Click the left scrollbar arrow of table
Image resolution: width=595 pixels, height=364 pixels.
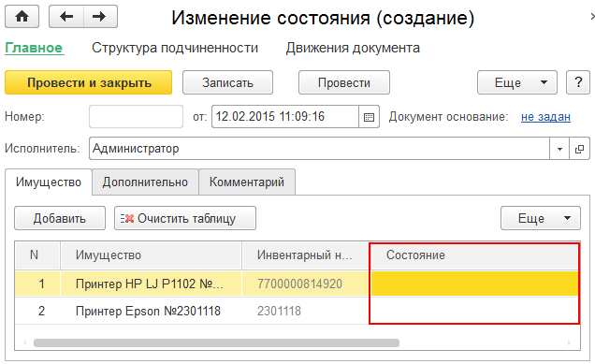point(25,343)
